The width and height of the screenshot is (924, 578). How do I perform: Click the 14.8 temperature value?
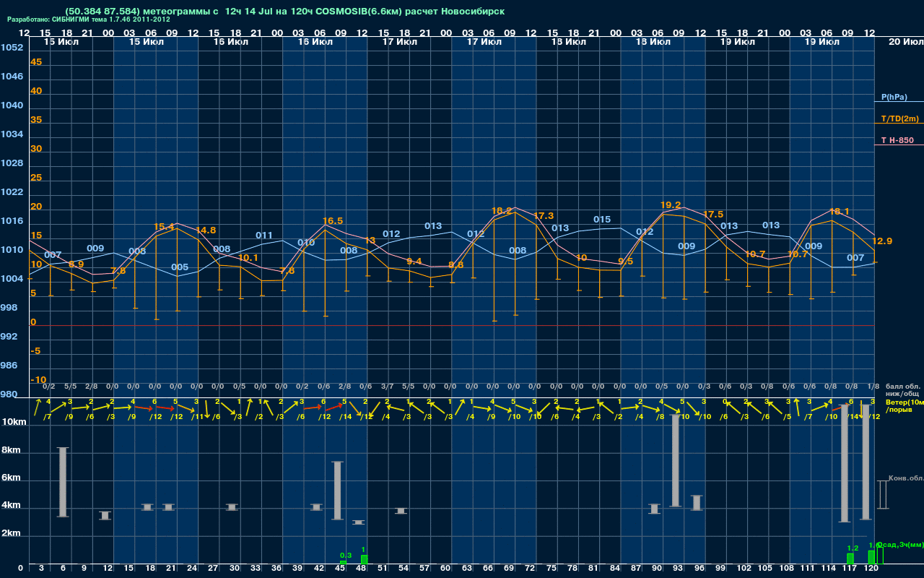206,230
